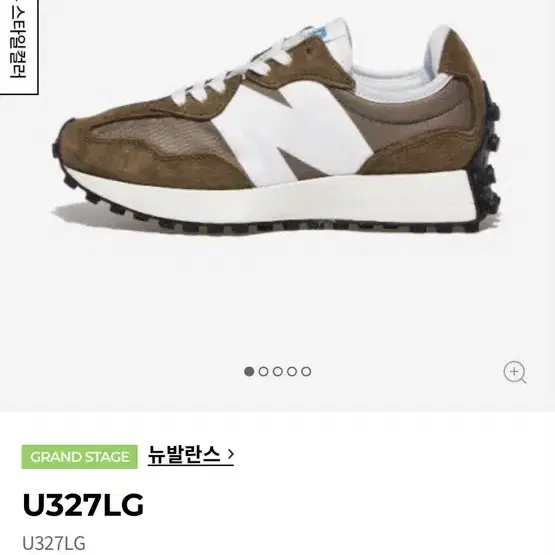The image size is (555, 555).
Task: Click the bold U327LG product title
Action: [x=83, y=505]
